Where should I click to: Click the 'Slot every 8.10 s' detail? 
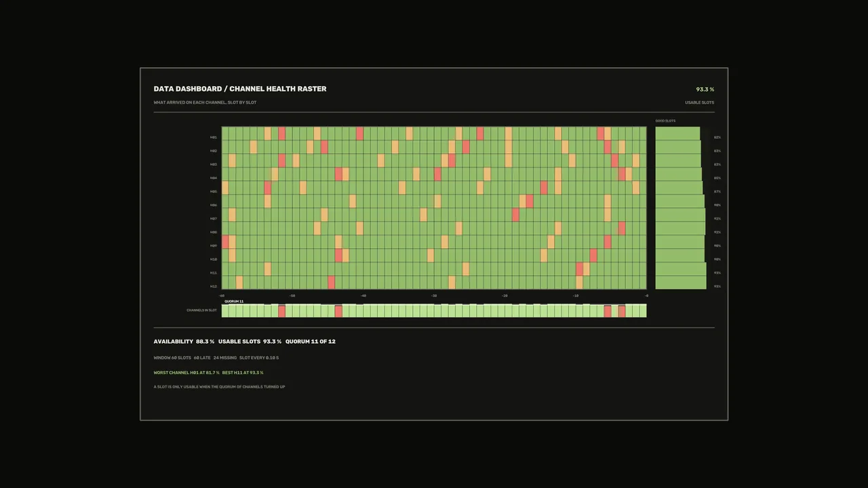(259, 358)
